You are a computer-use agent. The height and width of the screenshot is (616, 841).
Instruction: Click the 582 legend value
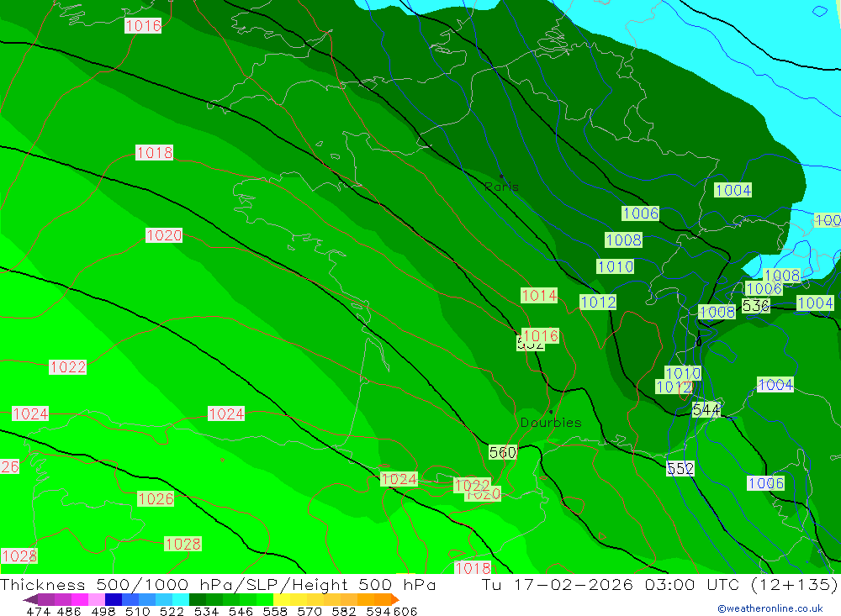(343, 612)
